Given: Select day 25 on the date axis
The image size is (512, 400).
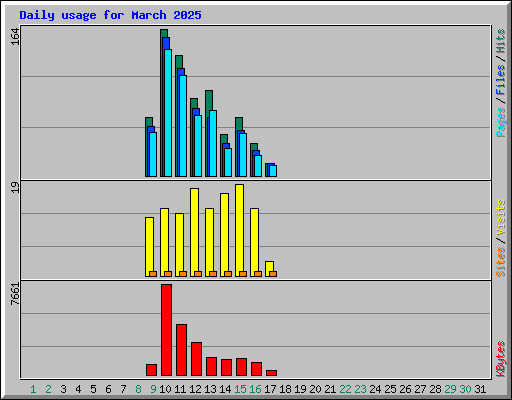Looking at the screenshot, I should (x=390, y=389).
